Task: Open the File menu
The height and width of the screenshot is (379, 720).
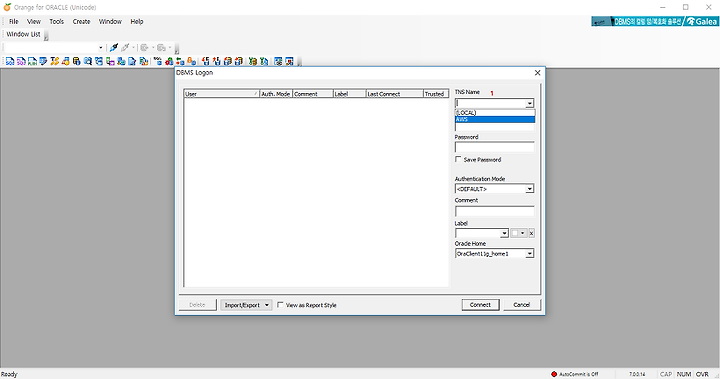Action: click(x=14, y=21)
